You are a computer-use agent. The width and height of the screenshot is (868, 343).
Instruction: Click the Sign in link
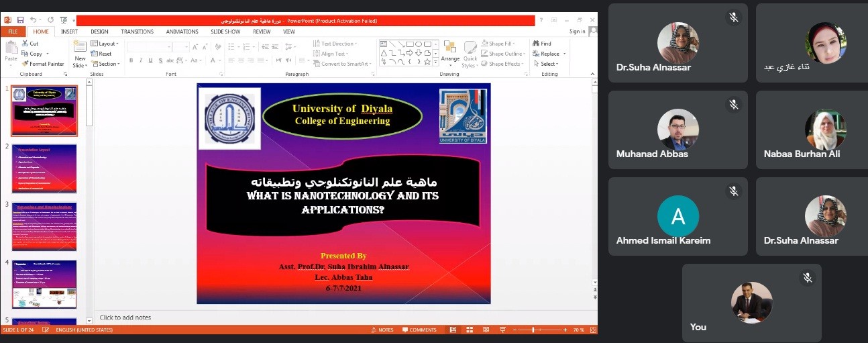click(577, 32)
